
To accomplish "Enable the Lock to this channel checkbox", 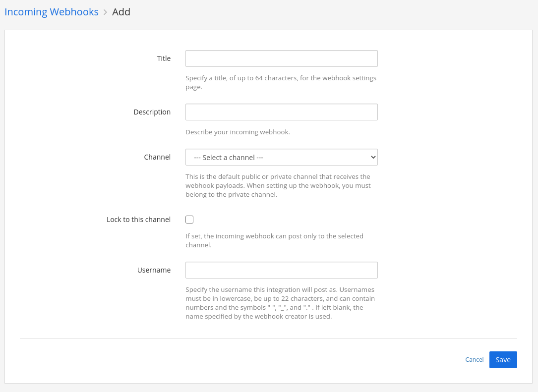I will tap(189, 220).
